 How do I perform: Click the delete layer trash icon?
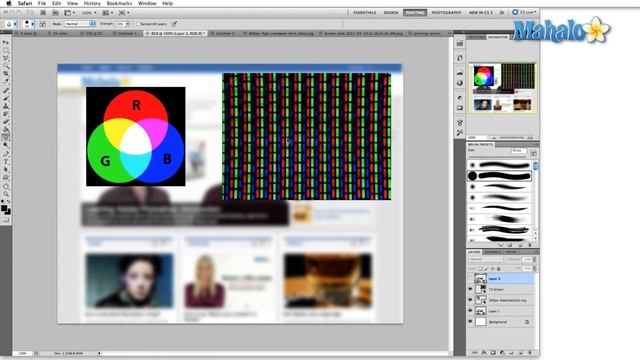point(530,353)
